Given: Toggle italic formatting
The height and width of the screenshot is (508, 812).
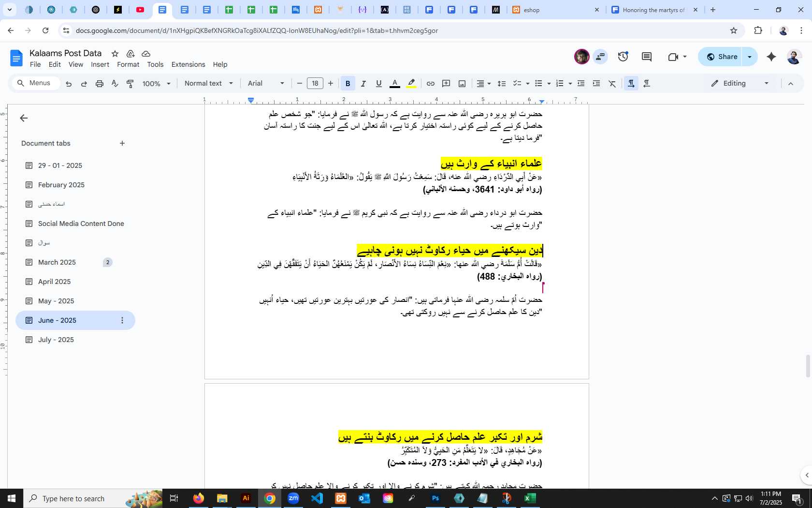Looking at the screenshot, I should (x=363, y=84).
